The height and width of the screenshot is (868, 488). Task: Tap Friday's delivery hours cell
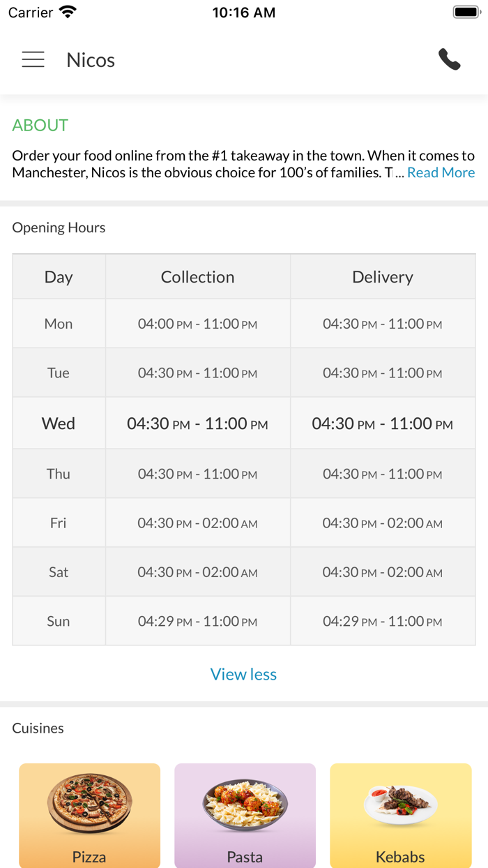(383, 523)
